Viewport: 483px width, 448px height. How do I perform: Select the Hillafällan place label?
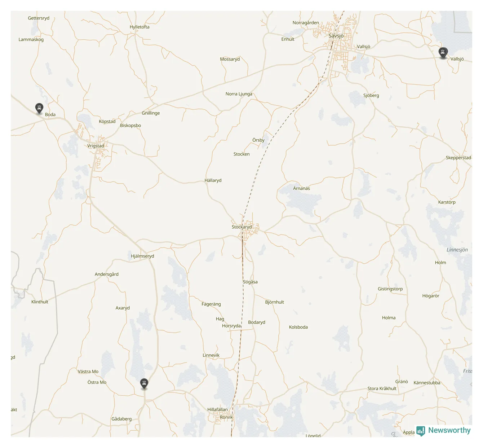click(x=217, y=409)
